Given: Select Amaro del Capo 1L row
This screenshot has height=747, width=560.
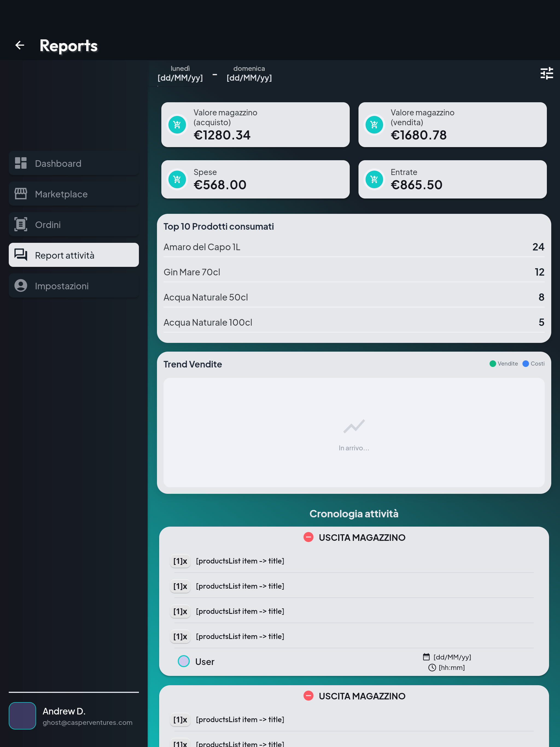Looking at the screenshot, I should click(x=354, y=247).
